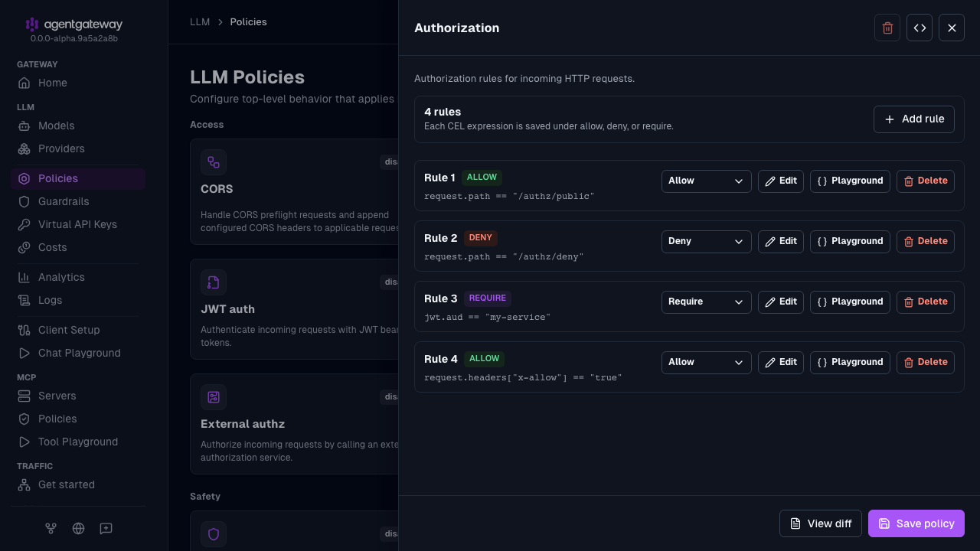Viewport: 980px width, 551px height.
Task: Open MCP Policies page
Action: coord(78,419)
